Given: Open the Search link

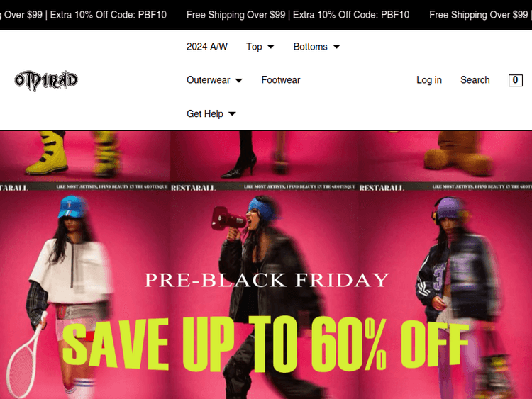Looking at the screenshot, I should click(x=475, y=80).
